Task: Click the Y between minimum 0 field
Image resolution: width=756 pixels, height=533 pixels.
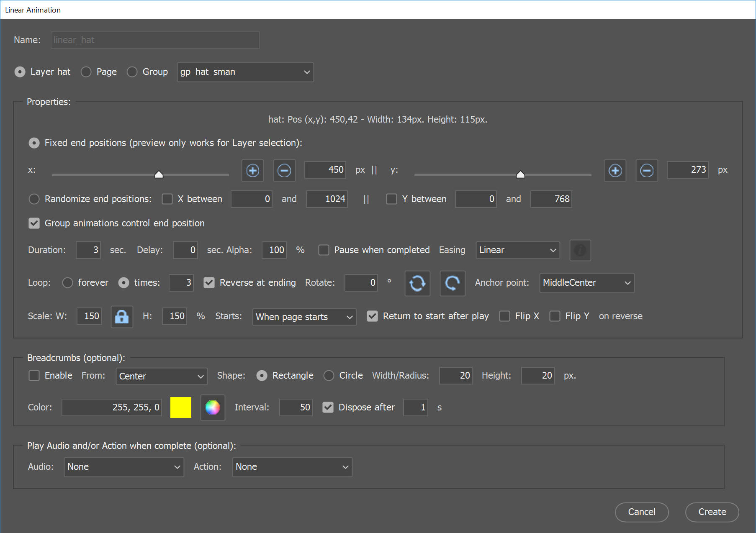Action: click(x=476, y=199)
